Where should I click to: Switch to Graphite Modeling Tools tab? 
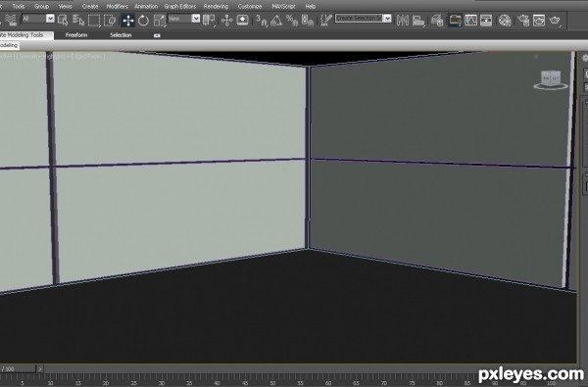tap(26, 35)
